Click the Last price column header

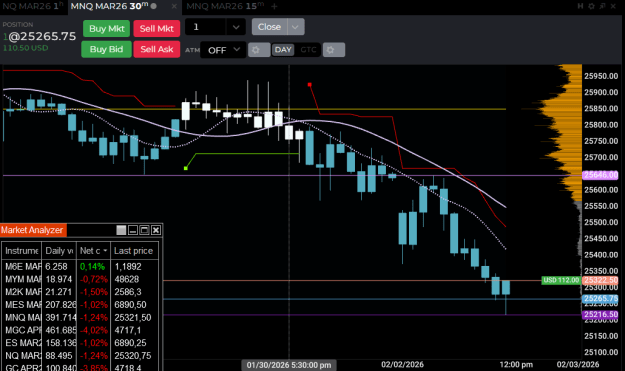[x=134, y=251]
